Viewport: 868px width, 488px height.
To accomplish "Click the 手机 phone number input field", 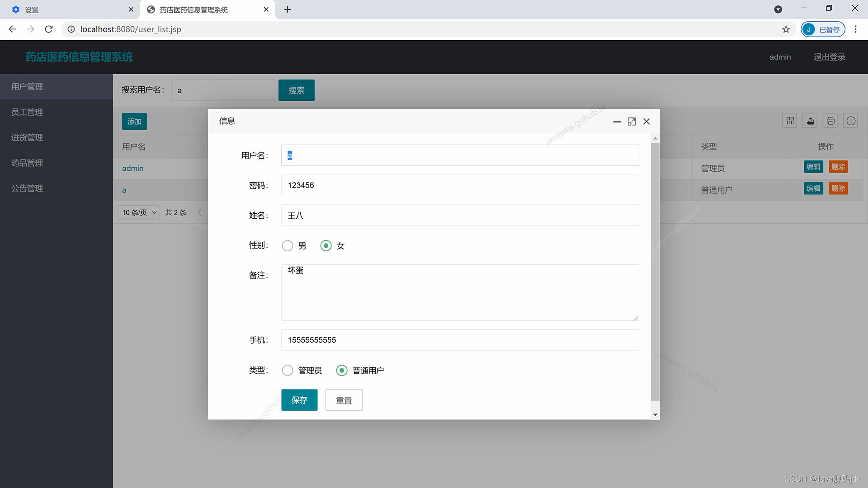I will coord(460,340).
